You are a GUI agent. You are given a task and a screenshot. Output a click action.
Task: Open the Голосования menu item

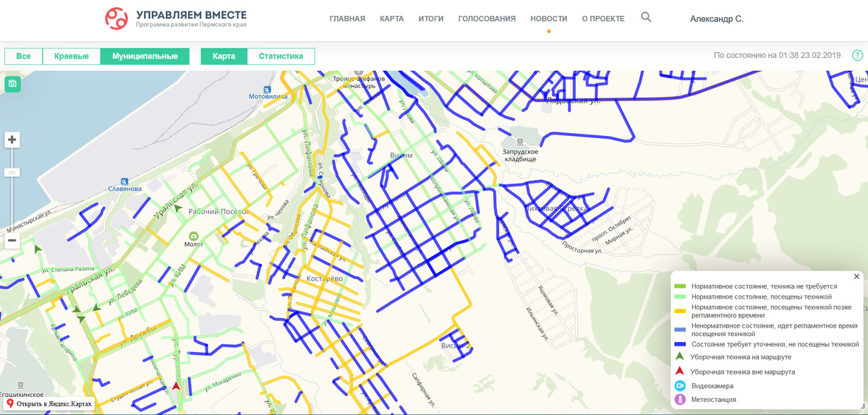(x=487, y=19)
